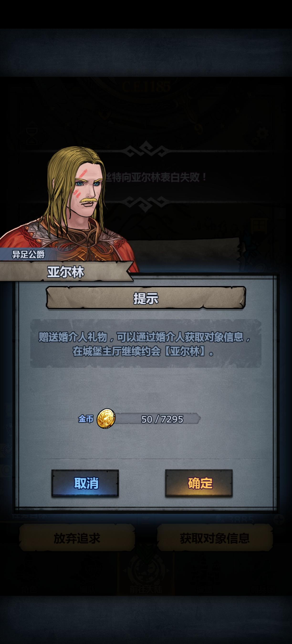Tap the 金币 label
Screen dimensions: 292x644
86,419
